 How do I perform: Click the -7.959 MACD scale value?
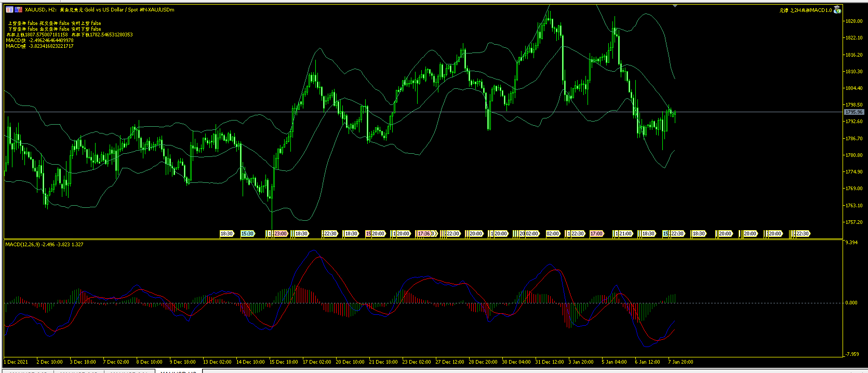click(851, 354)
